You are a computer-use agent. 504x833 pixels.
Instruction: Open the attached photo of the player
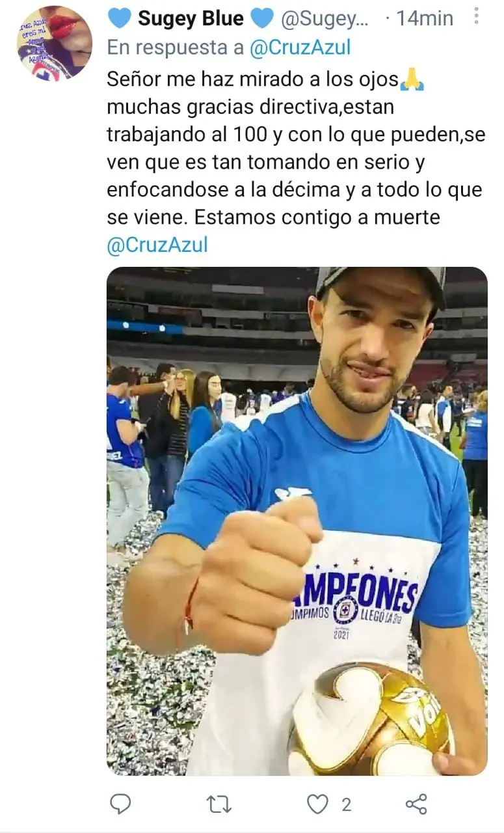click(x=297, y=521)
